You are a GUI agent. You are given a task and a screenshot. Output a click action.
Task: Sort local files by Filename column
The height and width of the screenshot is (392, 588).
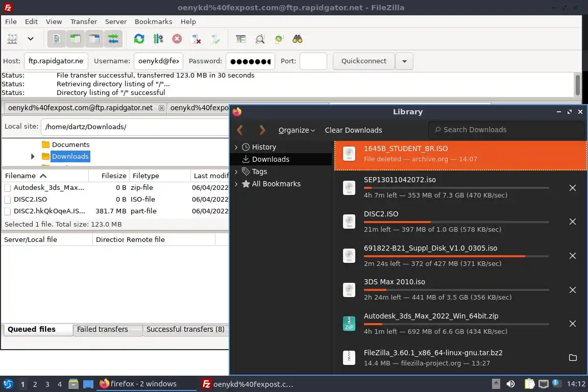(x=45, y=176)
